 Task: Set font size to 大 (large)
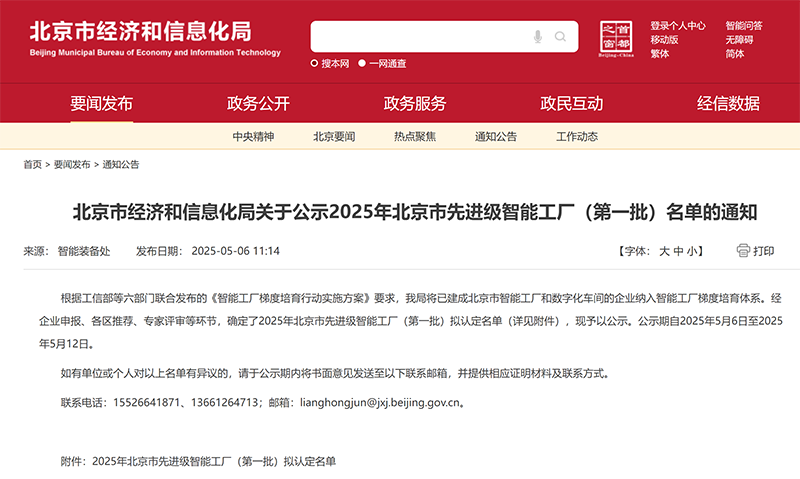click(663, 251)
